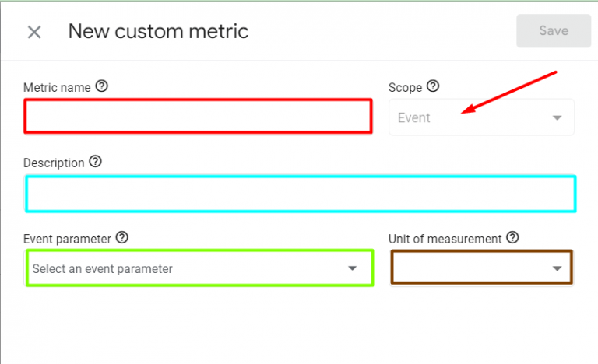Viewport: 598px width, 364px height.
Task: Click help icon beside Event parameter
Action: click(x=122, y=237)
